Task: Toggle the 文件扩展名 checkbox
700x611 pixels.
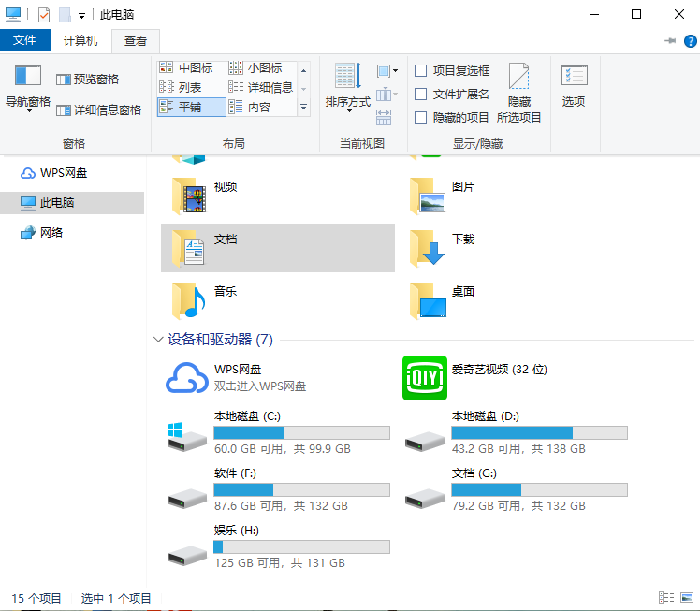Action: point(421,94)
